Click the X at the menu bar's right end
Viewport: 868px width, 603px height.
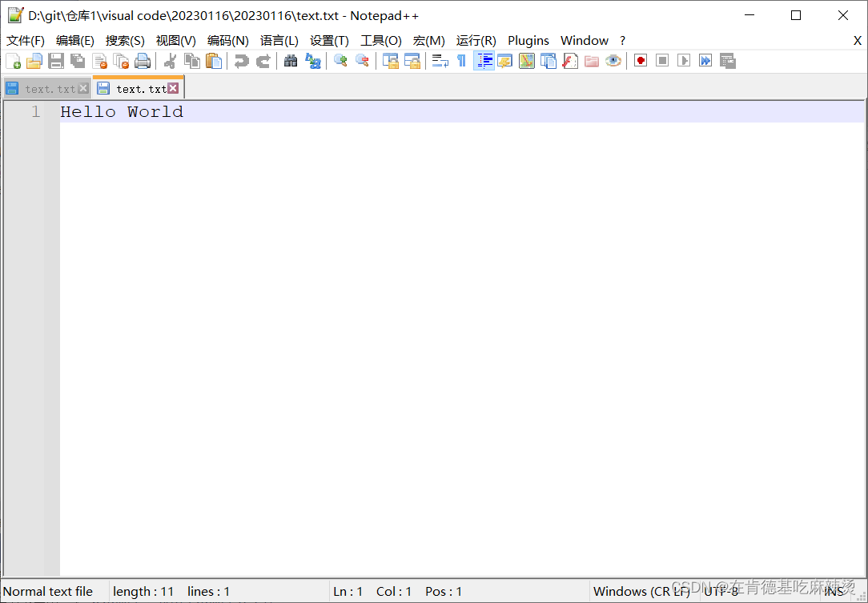click(858, 40)
